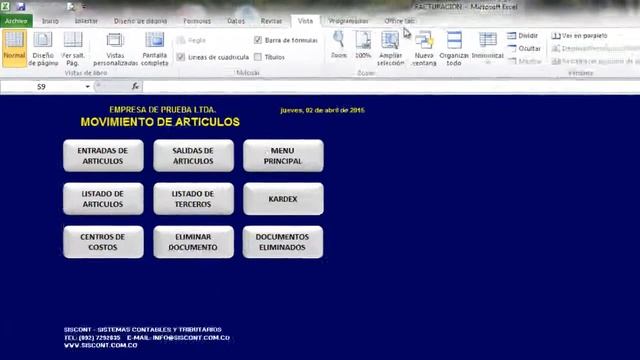The width and height of the screenshot is (640, 360).
Task: Expand the Name Box dropdown arrow
Action: click(x=87, y=87)
